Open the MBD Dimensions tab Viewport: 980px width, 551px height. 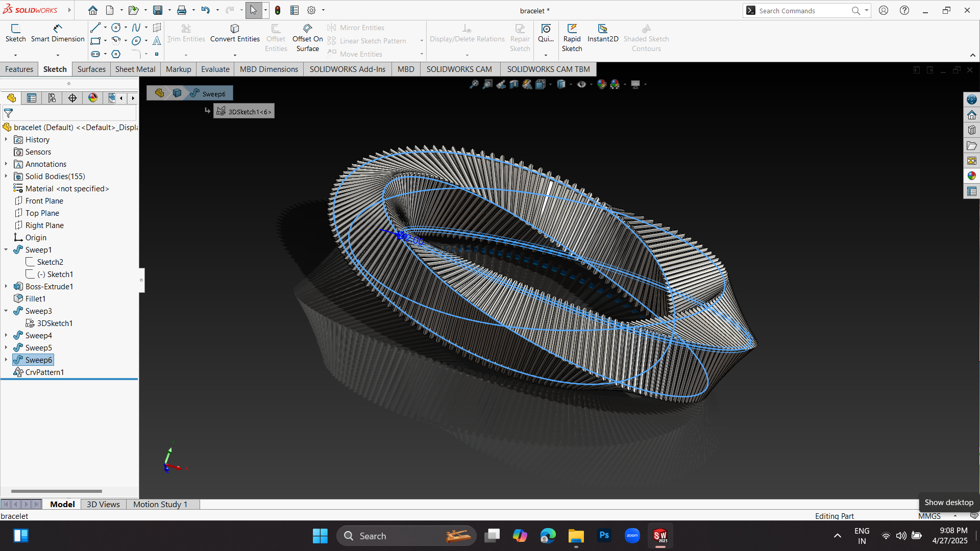point(269,69)
